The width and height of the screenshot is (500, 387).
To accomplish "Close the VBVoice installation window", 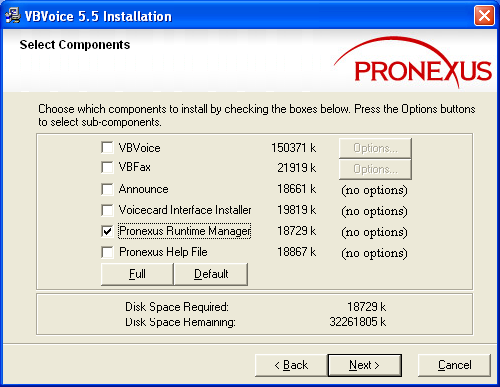I will click(484, 16).
